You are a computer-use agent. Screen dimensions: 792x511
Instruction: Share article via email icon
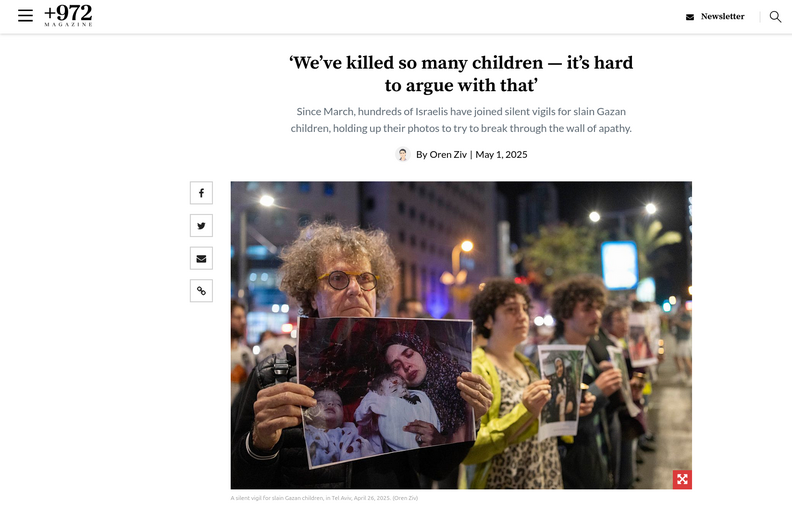(x=201, y=259)
